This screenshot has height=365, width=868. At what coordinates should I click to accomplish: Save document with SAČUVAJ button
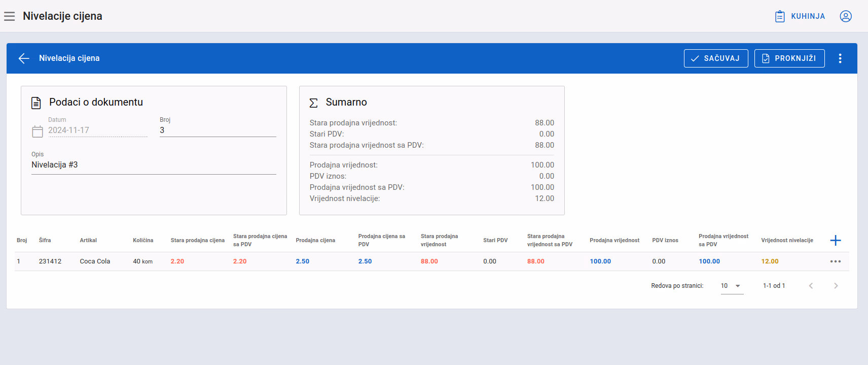click(x=716, y=58)
